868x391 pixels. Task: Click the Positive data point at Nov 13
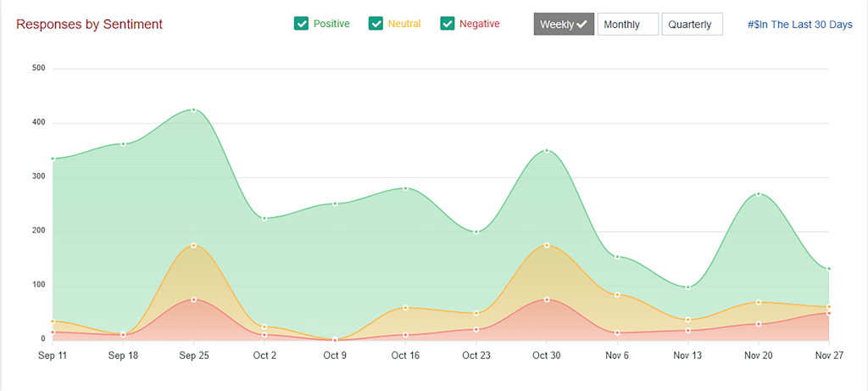tap(687, 287)
